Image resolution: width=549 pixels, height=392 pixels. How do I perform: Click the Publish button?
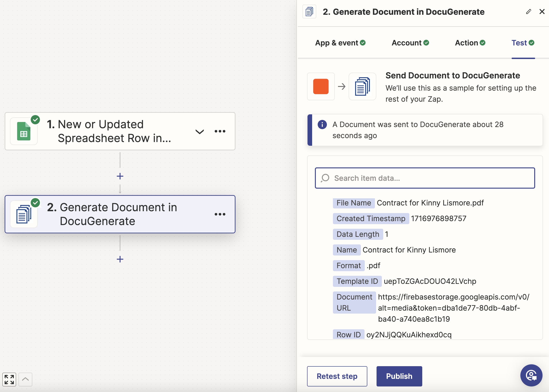pyautogui.click(x=399, y=376)
